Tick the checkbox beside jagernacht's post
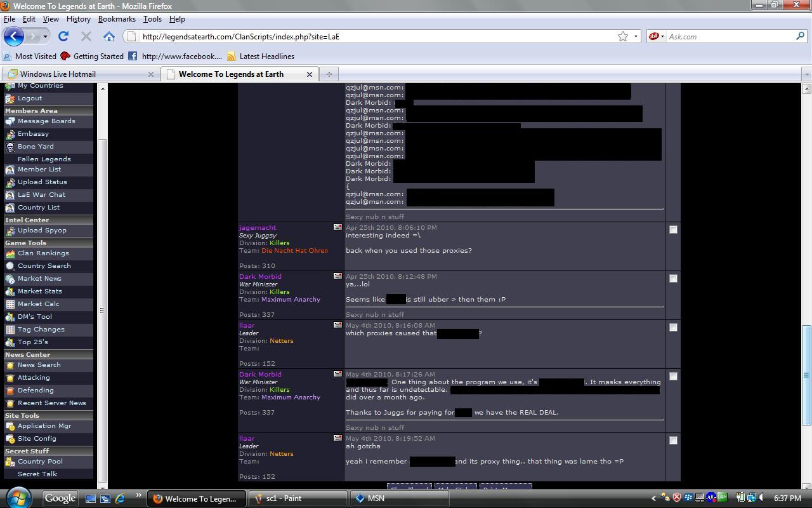This screenshot has width=812, height=508. 673,229
